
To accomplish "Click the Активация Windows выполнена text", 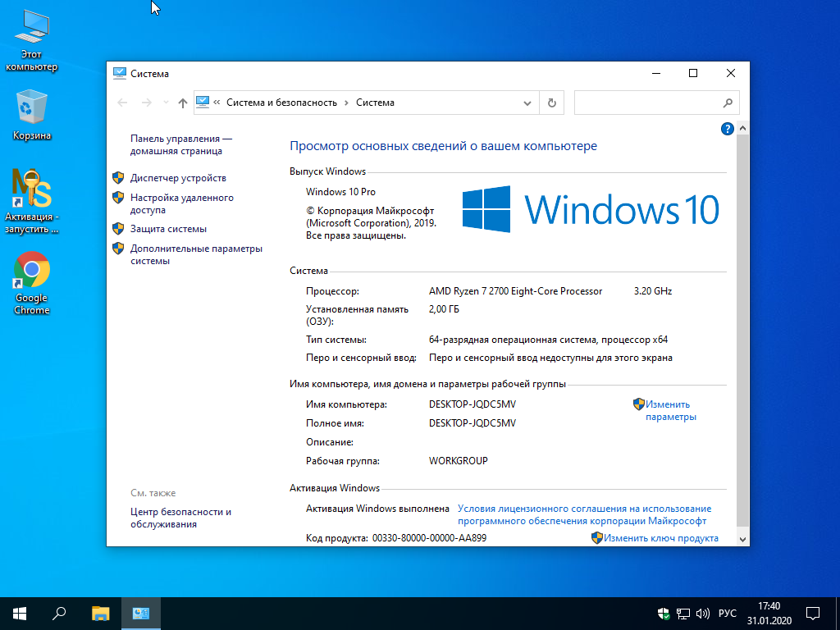I will pyautogui.click(x=377, y=509).
